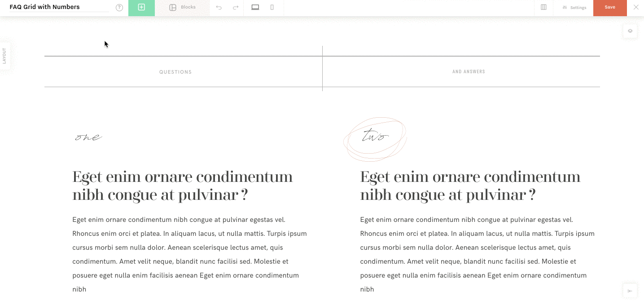Image resolution: width=644 pixels, height=305 pixels.
Task: Select the right column answer paragraph
Action: tap(477, 255)
